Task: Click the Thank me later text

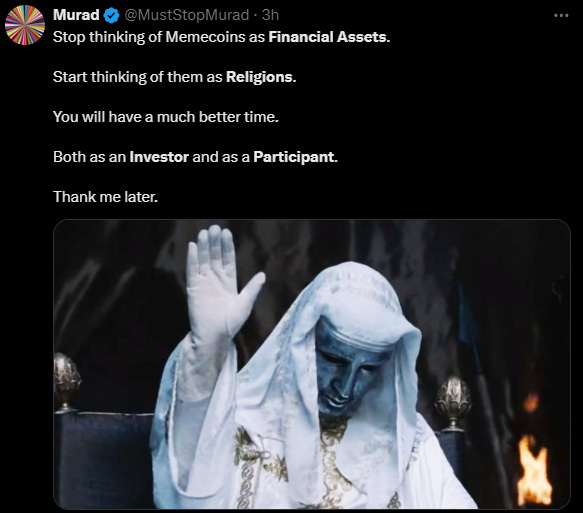Action: click(106, 197)
